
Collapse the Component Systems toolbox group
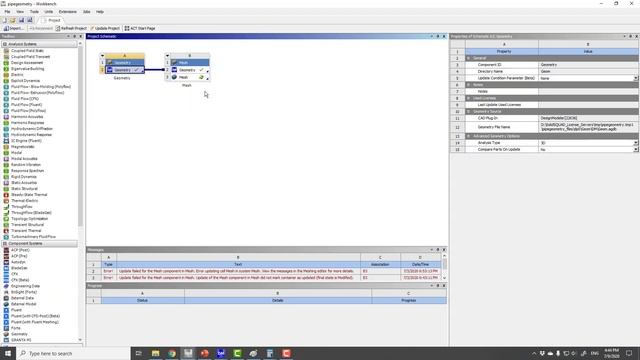pyautogui.click(x=5, y=243)
